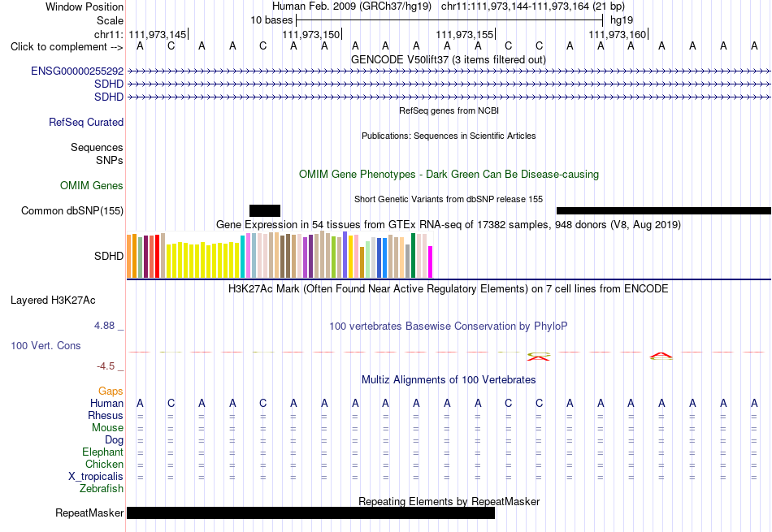Click the RepeatMasker track label

89,513
